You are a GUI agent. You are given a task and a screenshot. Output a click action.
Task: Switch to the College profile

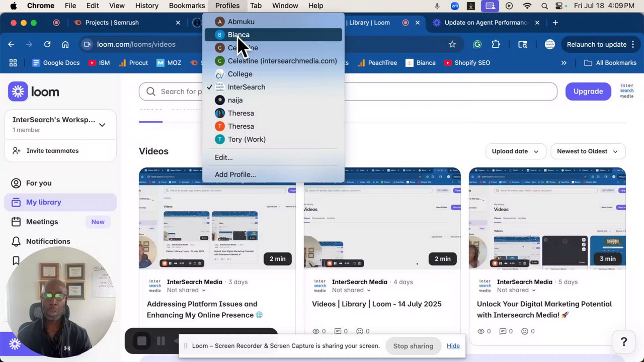[273, 74]
